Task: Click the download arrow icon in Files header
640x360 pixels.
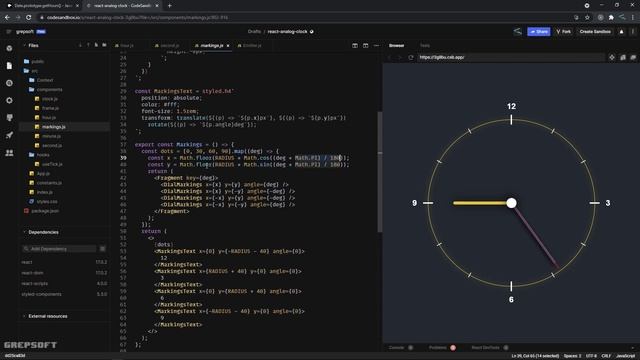Action: [80, 45]
